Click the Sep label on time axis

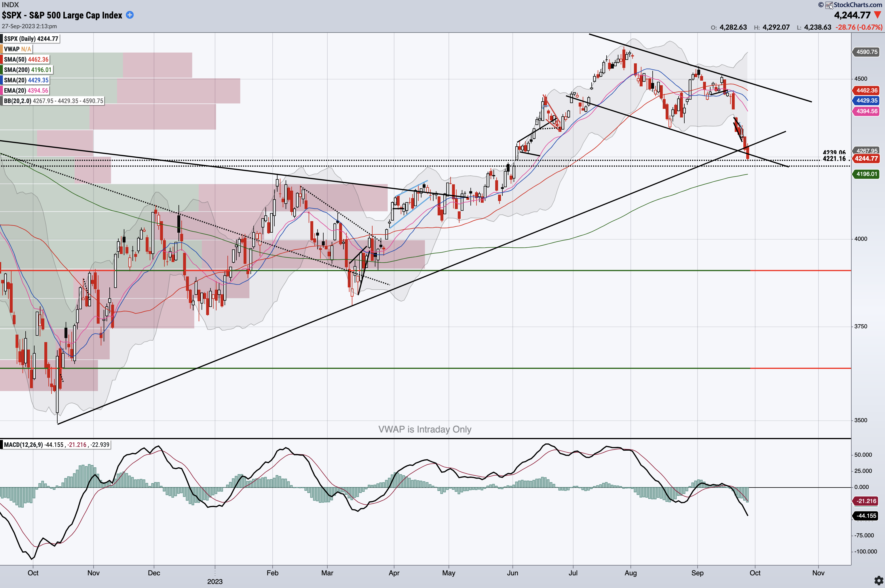(x=697, y=573)
